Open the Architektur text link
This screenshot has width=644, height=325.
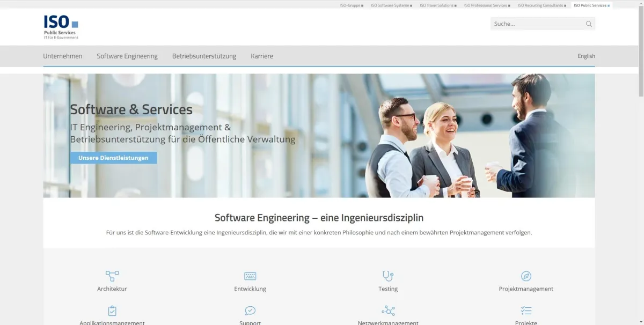point(112,289)
